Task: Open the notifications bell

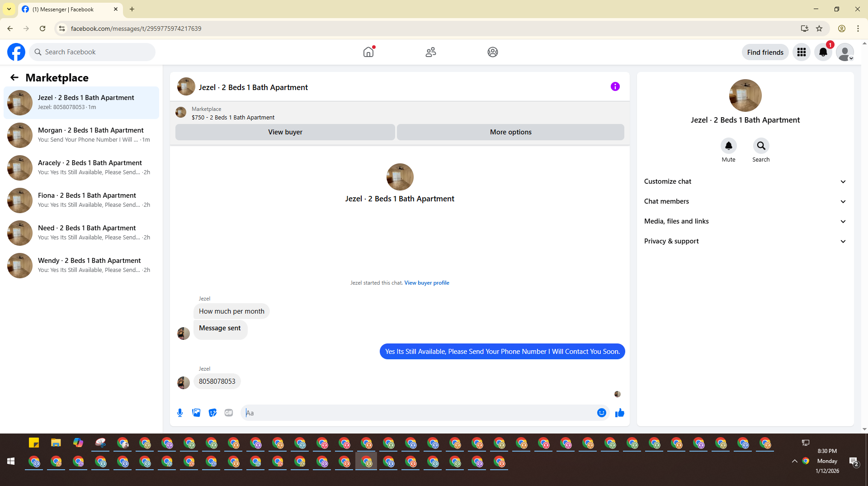Action: point(823,52)
